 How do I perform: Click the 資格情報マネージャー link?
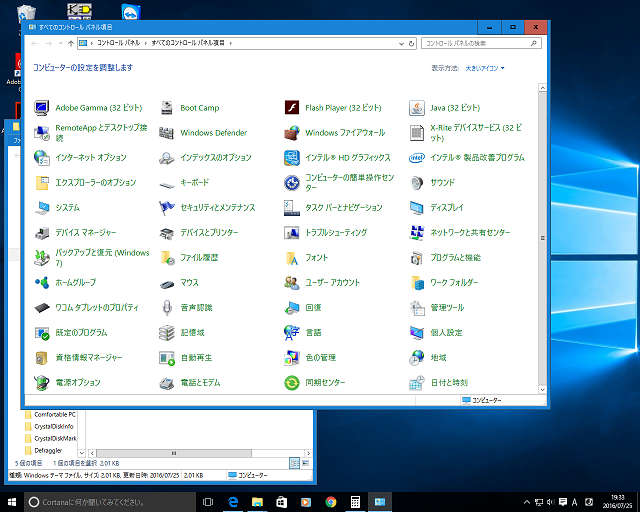coord(89,358)
